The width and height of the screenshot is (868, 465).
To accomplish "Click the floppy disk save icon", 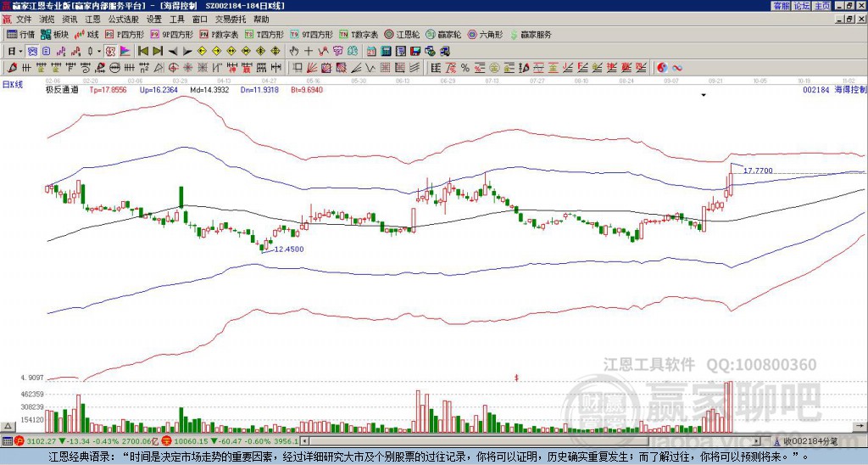I will (415, 52).
